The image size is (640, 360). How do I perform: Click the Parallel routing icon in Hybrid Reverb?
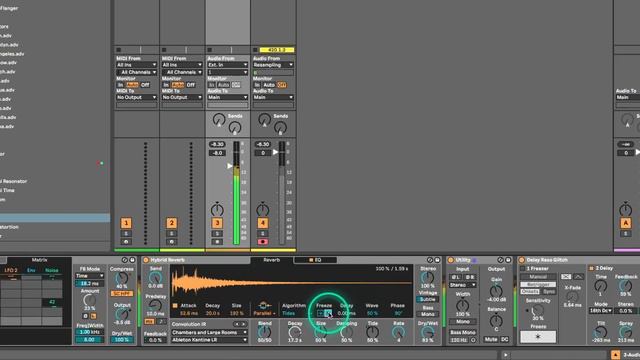[x=263, y=306]
